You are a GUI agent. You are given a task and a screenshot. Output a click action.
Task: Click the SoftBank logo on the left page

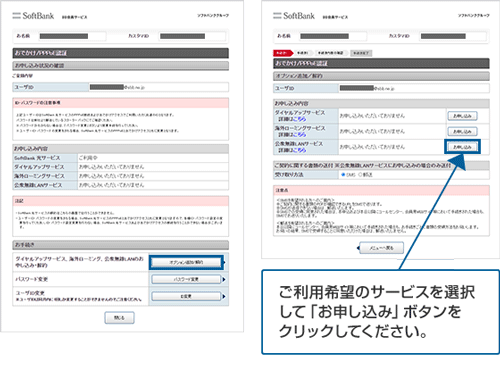(x=33, y=16)
